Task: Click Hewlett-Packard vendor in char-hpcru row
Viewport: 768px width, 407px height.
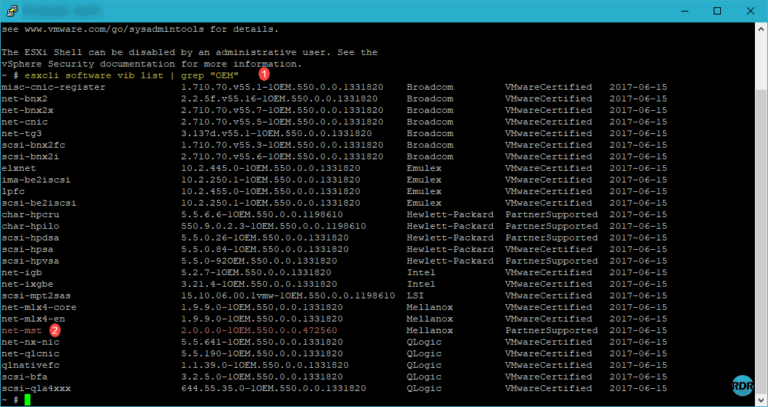Action: [450, 215]
